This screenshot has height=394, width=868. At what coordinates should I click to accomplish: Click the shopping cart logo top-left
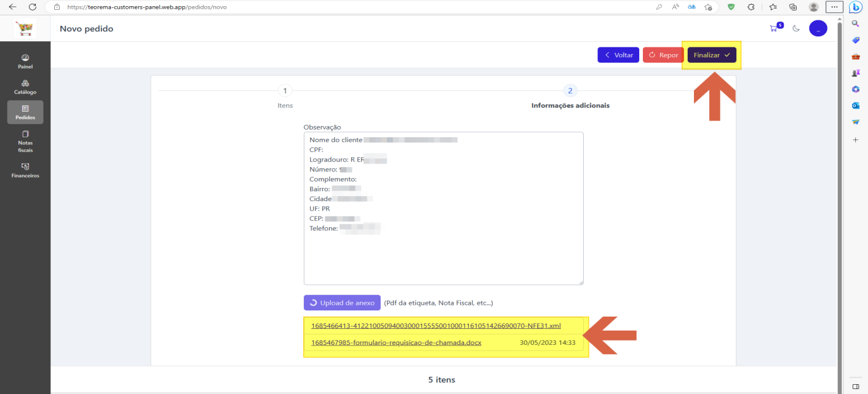click(25, 28)
